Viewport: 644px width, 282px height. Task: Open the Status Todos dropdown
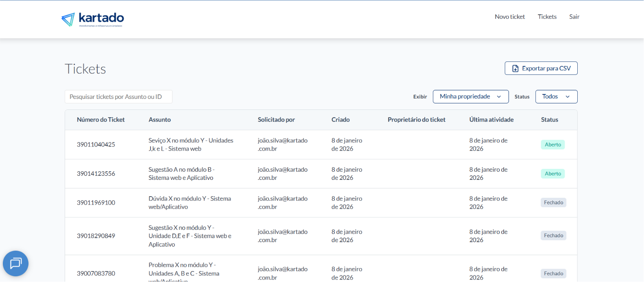click(x=556, y=96)
